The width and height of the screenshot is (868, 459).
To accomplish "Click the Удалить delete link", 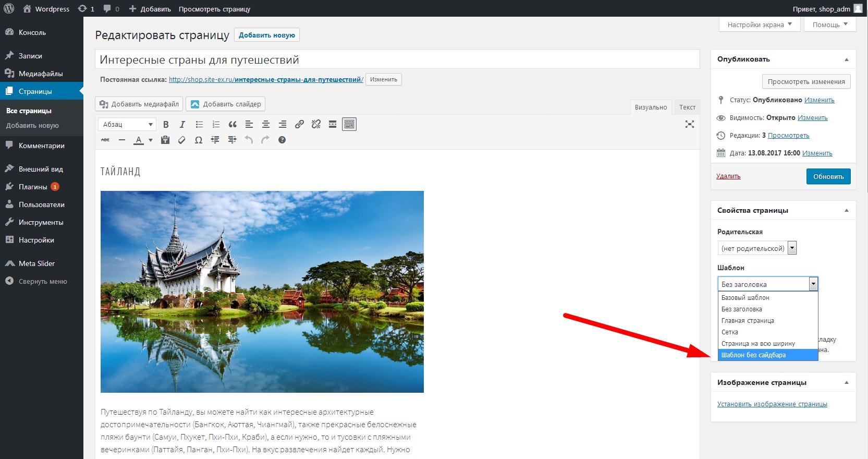I will (x=728, y=176).
